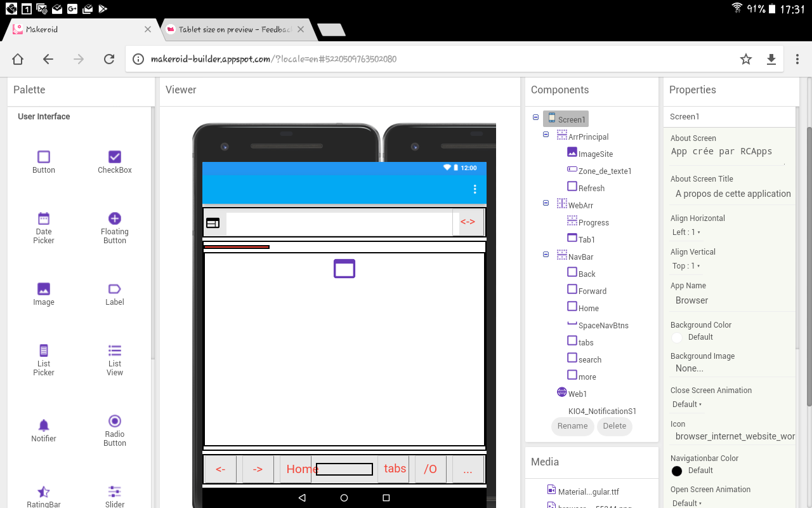Image resolution: width=812 pixels, height=508 pixels.
Task: Click the Image component in the Palette
Action: pyautogui.click(x=44, y=294)
